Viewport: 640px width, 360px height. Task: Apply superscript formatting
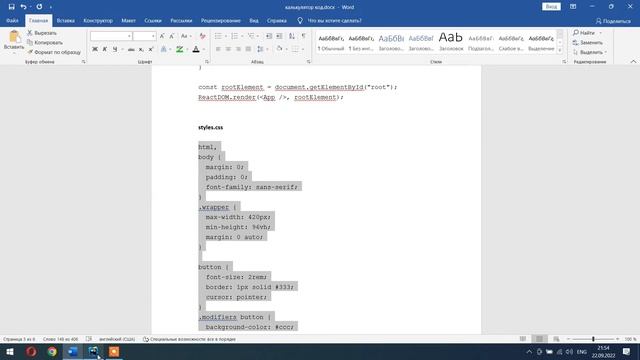click(151, 49)
